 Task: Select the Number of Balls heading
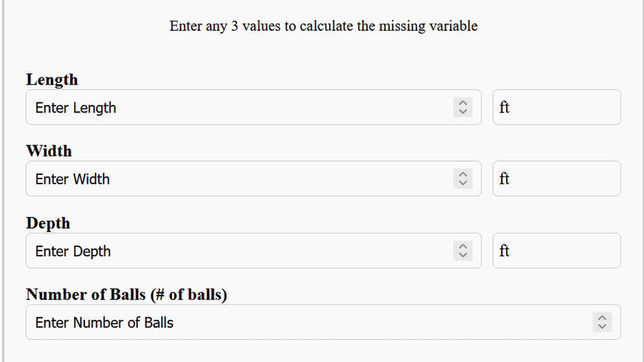126,294
